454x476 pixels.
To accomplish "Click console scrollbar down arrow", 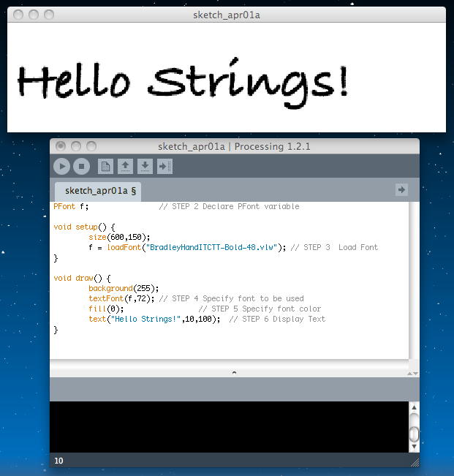I will (x=414, y=447).
